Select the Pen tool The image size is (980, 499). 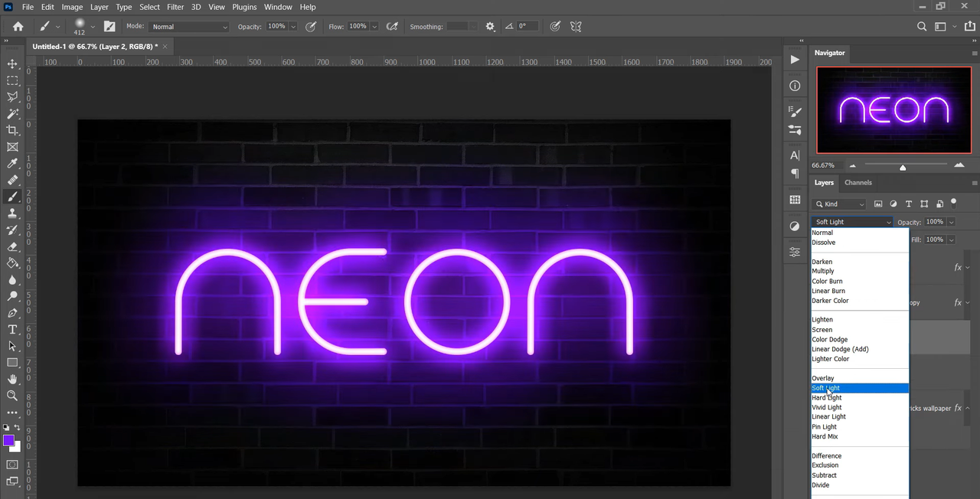coord(12,313)
